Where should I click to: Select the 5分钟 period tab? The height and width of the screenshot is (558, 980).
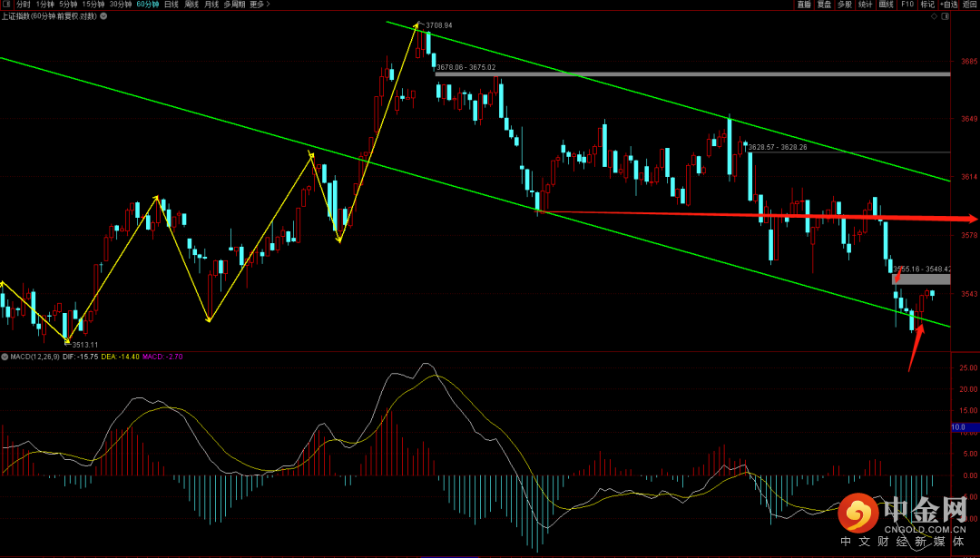coord(68,5)
